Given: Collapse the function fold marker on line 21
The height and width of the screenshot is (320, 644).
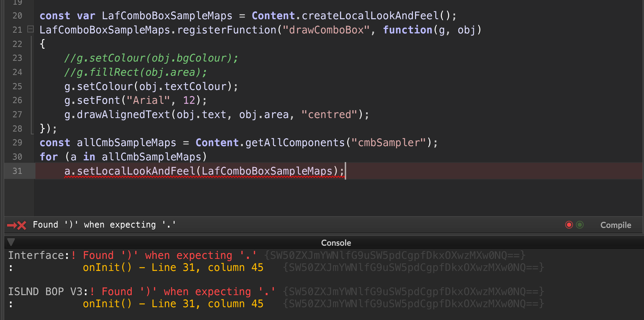Looking at the screenshot, I should point(31,29).
